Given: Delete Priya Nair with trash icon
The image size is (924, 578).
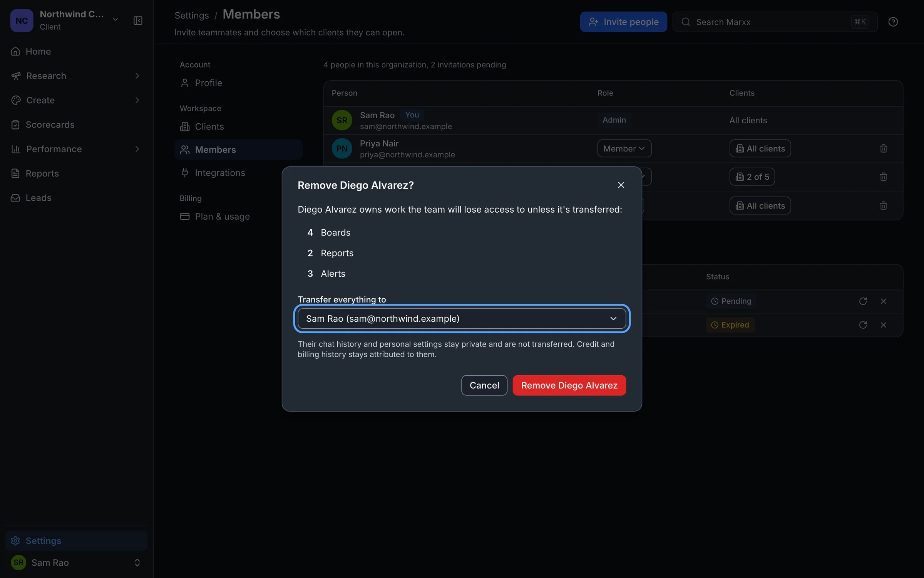Looking at the screenshot, I should (x=884, y=148).
